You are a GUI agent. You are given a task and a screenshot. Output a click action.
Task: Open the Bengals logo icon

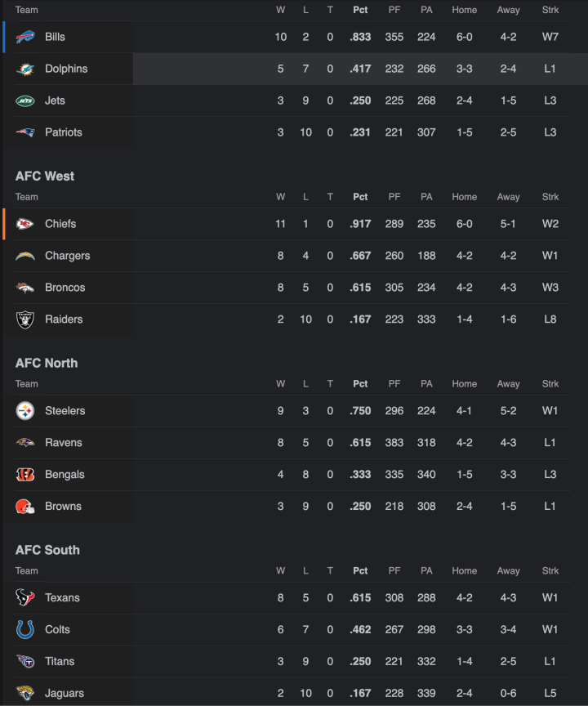pyautogui.click(x=25, y=475)
